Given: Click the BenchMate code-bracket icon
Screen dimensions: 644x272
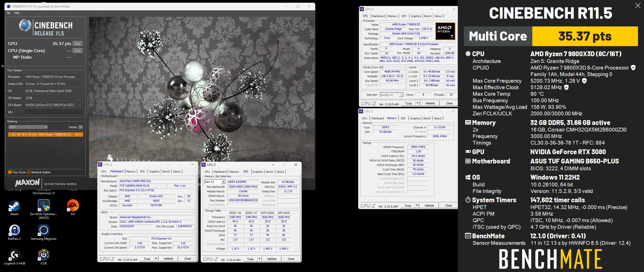Looking at the screenshot, I should (468, 236).
